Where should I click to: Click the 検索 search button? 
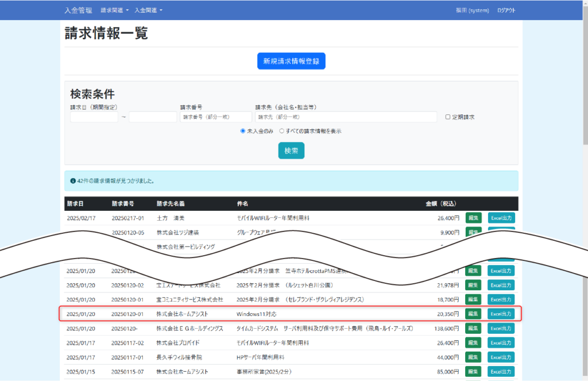pyautogui.click(x=291, y=151)
